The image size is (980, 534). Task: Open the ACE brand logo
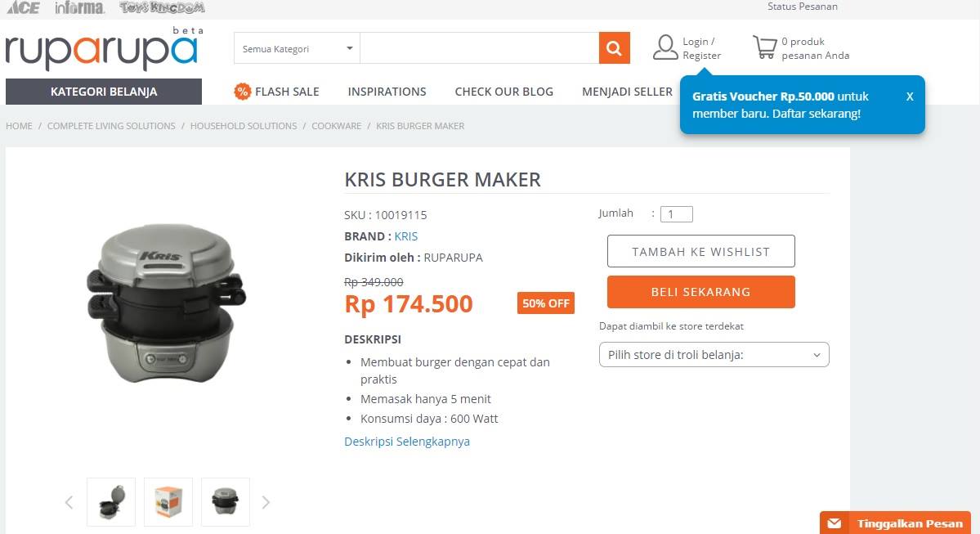(23, 7)
